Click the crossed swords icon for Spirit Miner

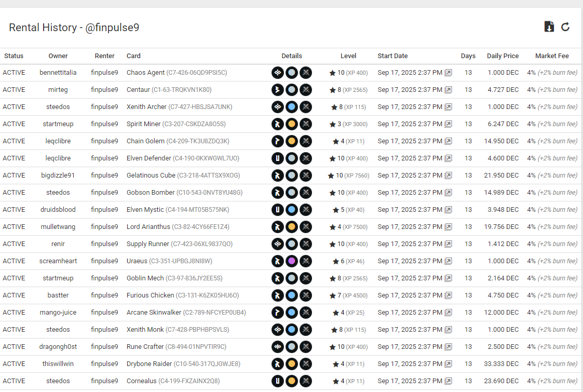click(x=306, y=124)
